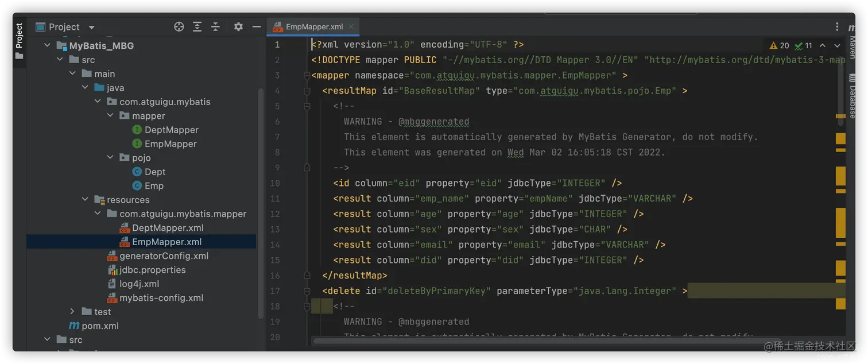Screen dimensions: 868x364
Task: Open generatorConfig.xml file
Action: click(x=164, y=256)
